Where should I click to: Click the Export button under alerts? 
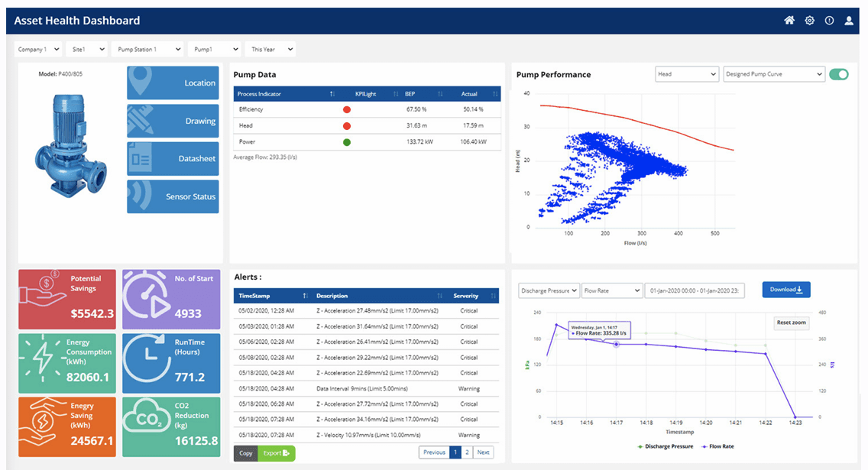click(x=275, y=453)
